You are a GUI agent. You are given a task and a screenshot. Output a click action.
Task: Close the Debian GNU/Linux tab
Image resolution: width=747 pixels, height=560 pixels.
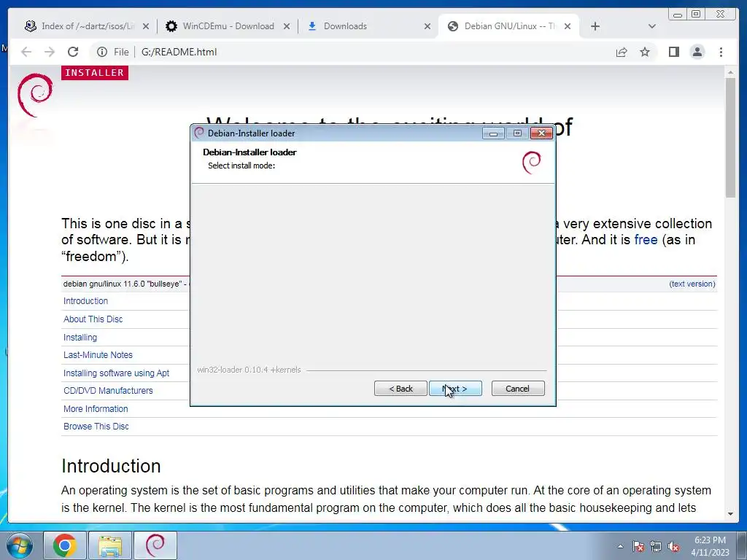[568, 26]
